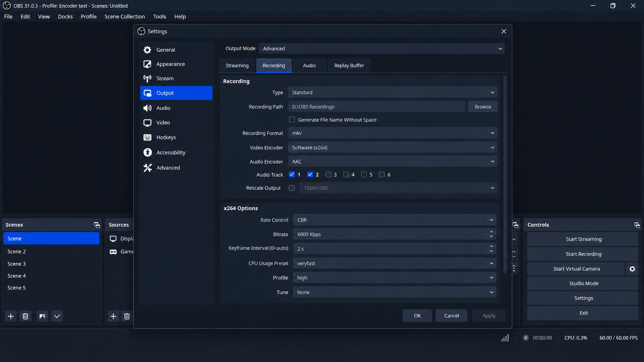Enable Generate File Name Without Space
This screenshot has width=644, height=362.
click(292, 120)
